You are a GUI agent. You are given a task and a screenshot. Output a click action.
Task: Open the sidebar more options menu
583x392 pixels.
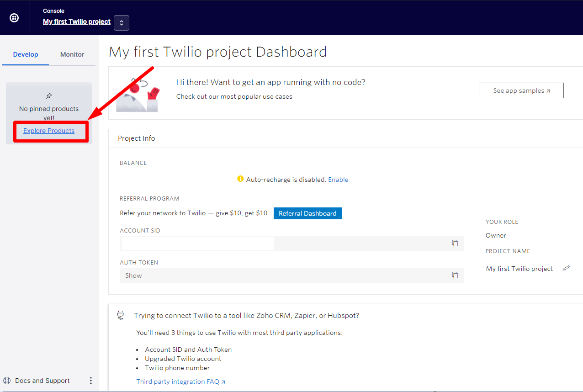pyautogui.click(x=91, y=381)
